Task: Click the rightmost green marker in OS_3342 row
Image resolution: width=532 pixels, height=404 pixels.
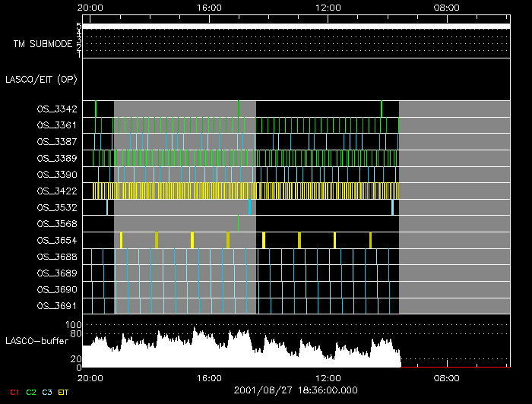Action: 382,109
